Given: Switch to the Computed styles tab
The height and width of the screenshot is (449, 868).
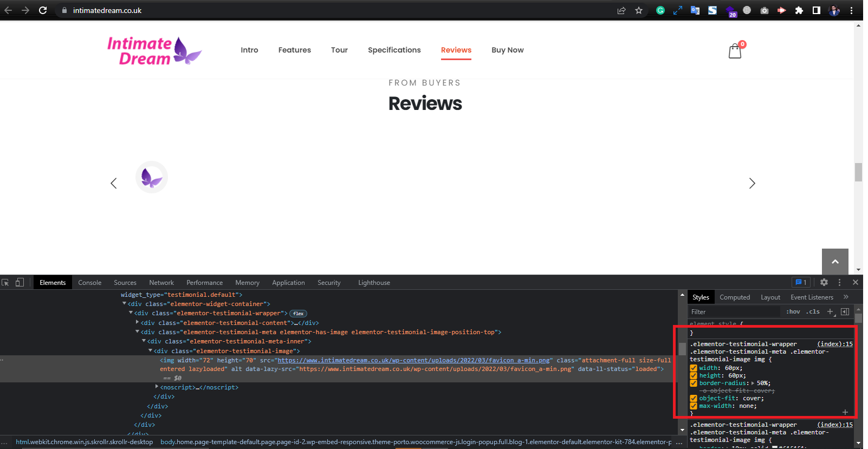Looking at the screenshot, I should 735,297.
